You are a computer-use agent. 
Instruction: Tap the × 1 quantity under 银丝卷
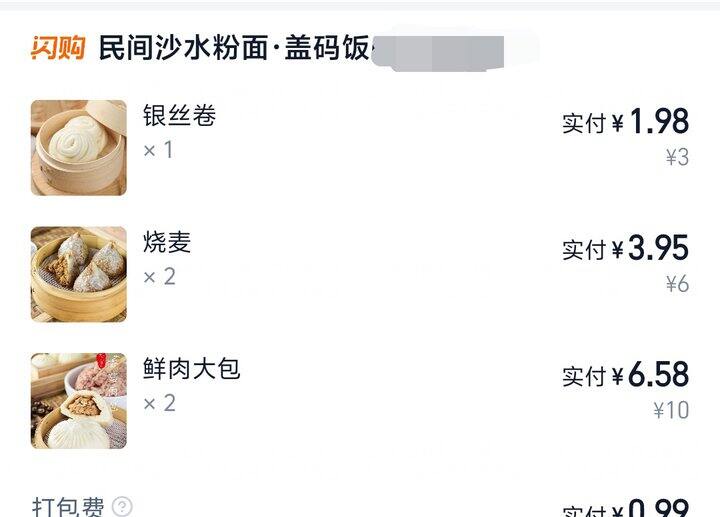point(159,150)
